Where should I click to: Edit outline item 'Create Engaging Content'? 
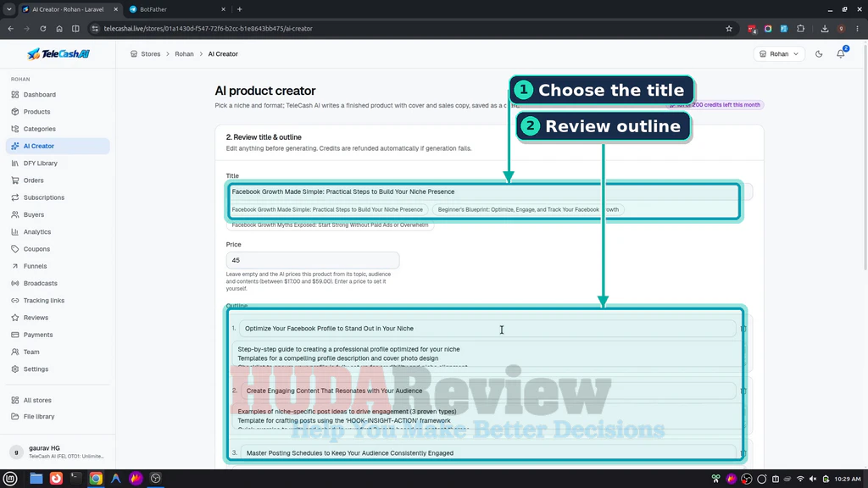click(487, 391)
